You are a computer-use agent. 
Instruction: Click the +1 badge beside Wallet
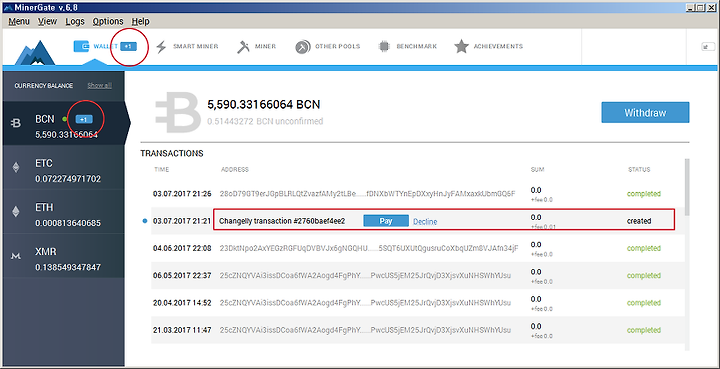pyautogui.click(x=129, y=46)
